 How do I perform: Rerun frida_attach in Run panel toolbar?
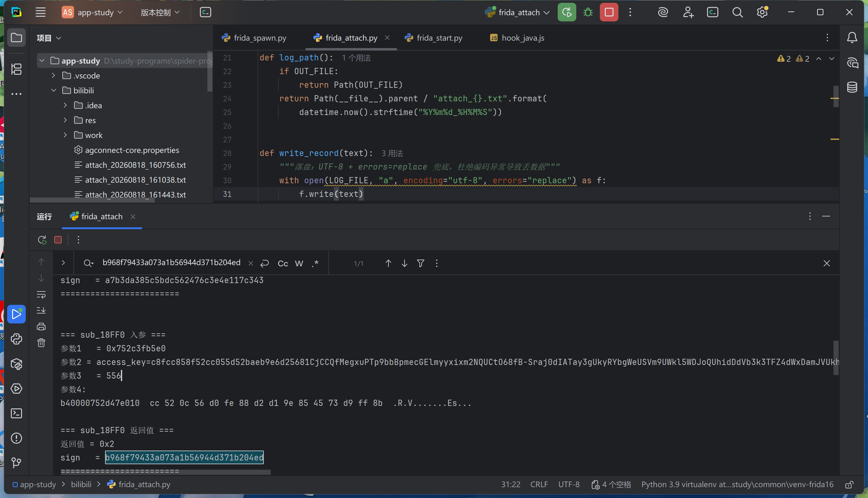42,240
